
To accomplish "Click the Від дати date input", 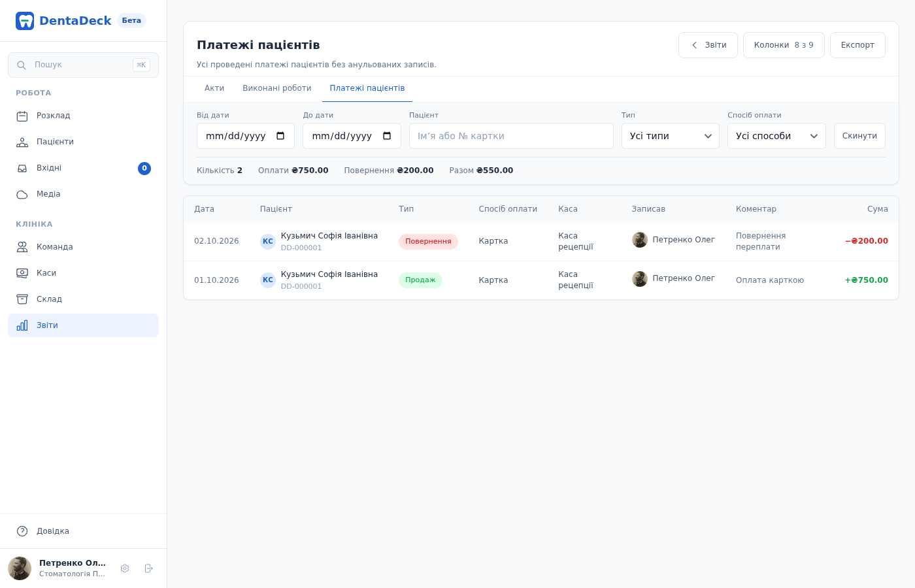I will (246, 136).
